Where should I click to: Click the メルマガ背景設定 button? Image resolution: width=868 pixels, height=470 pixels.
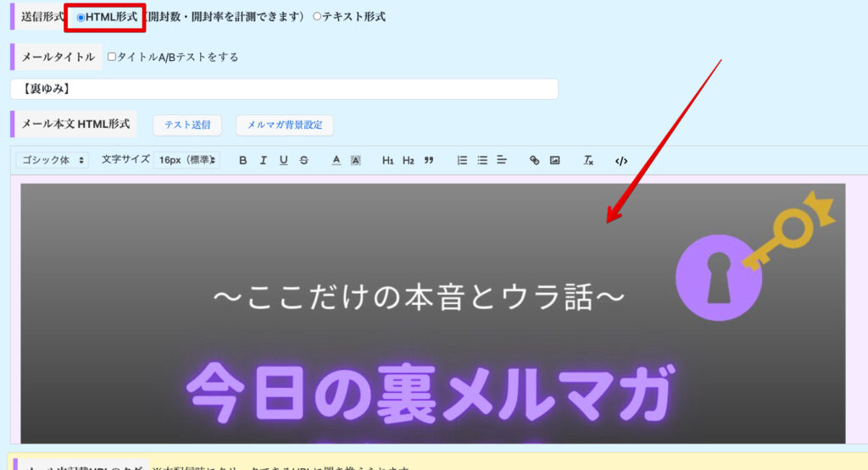click(x=284, y=125)
